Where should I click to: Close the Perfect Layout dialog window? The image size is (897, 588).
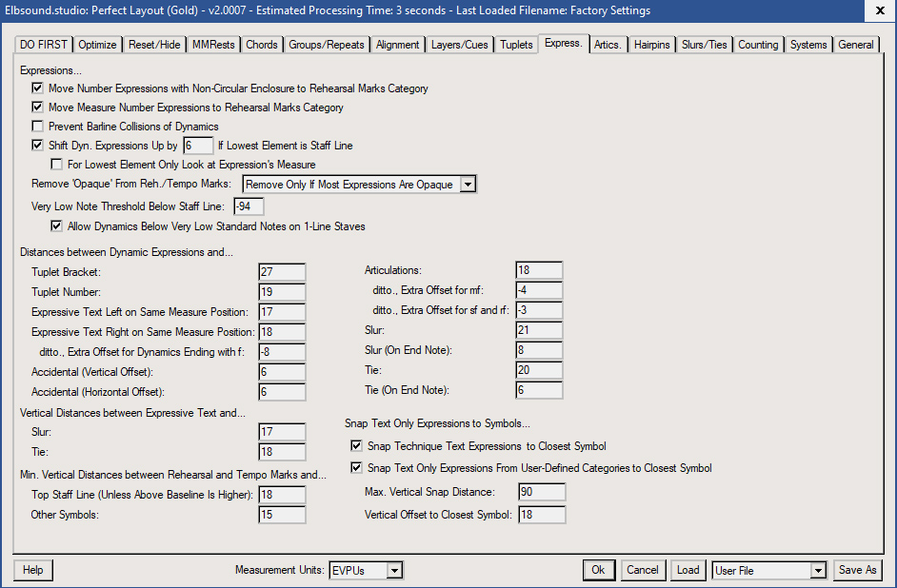[x=877, y=11]
